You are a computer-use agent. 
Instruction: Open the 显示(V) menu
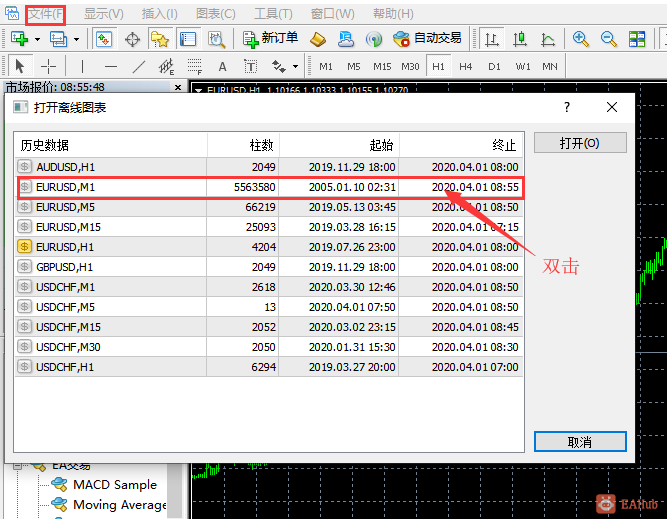103,14
